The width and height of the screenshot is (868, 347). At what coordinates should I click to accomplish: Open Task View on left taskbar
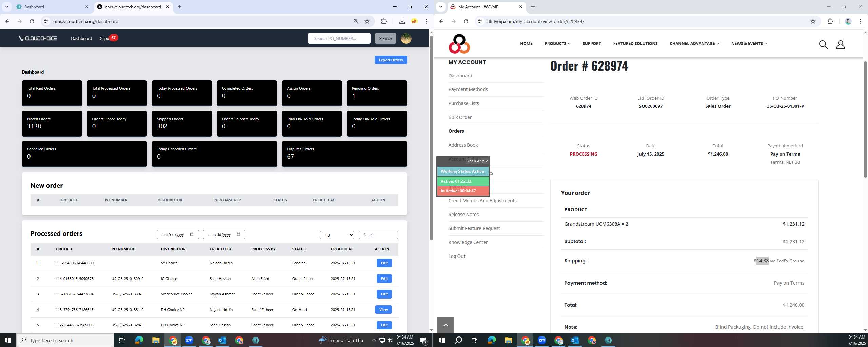click(x=122, y=340)
